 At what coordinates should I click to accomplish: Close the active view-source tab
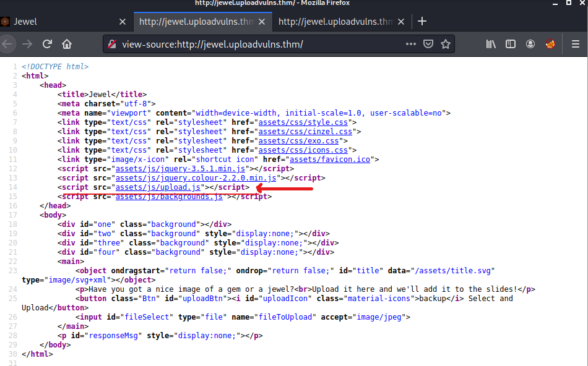pos(262,22)
